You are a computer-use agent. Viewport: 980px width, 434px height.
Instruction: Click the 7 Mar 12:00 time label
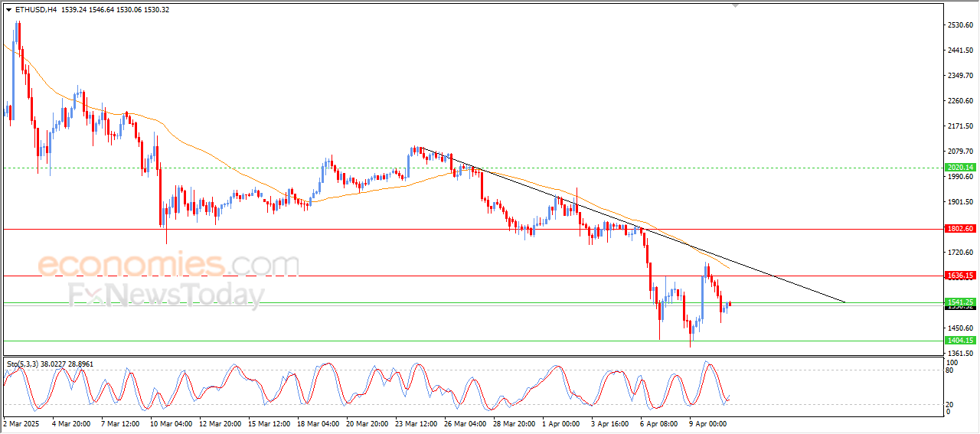point(119,423)
